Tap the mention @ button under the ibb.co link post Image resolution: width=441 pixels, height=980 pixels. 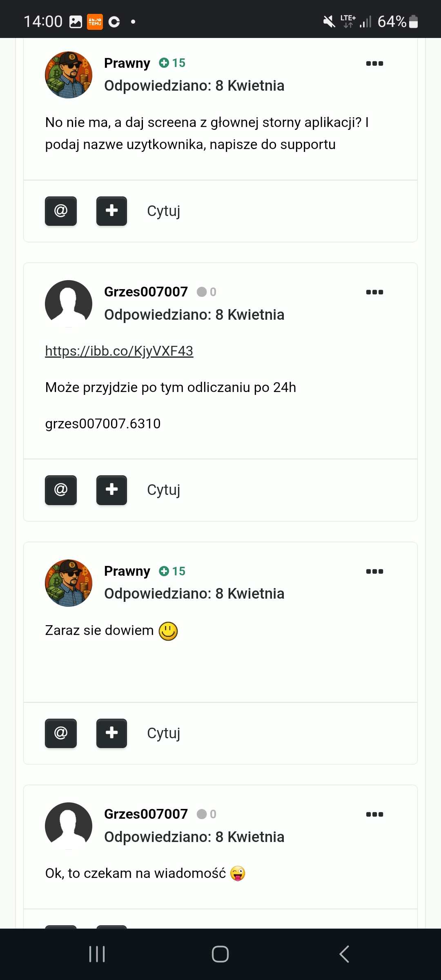tap(61, 490)
